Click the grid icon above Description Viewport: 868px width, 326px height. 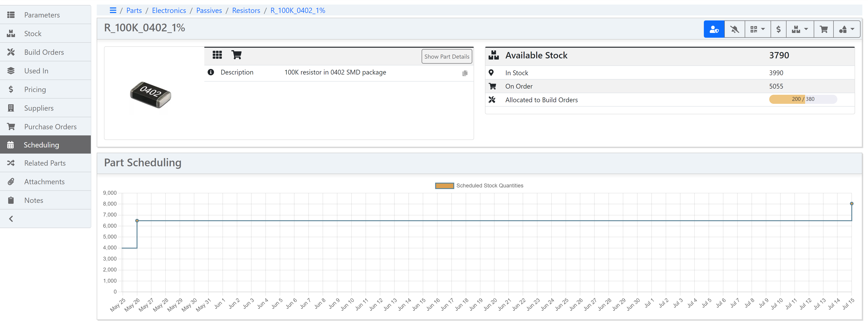click(217, 55)
